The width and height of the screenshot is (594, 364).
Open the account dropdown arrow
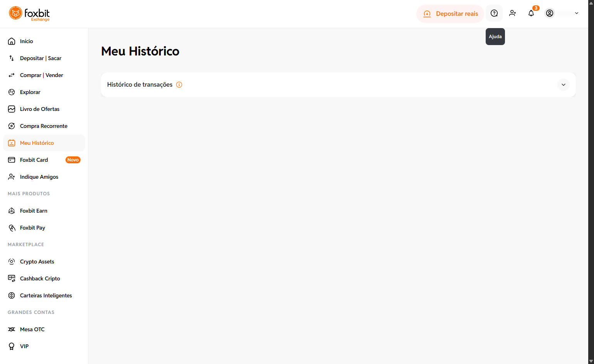click(577, 13)
